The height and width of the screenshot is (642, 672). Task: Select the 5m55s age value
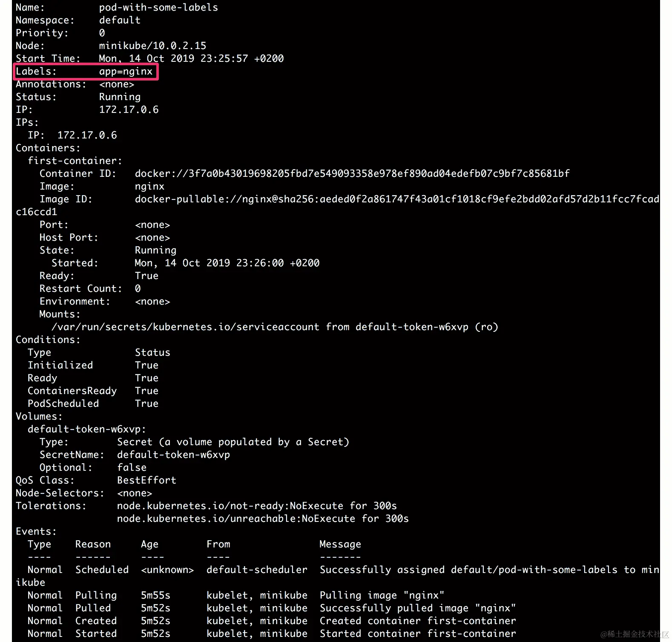point(155,595)
